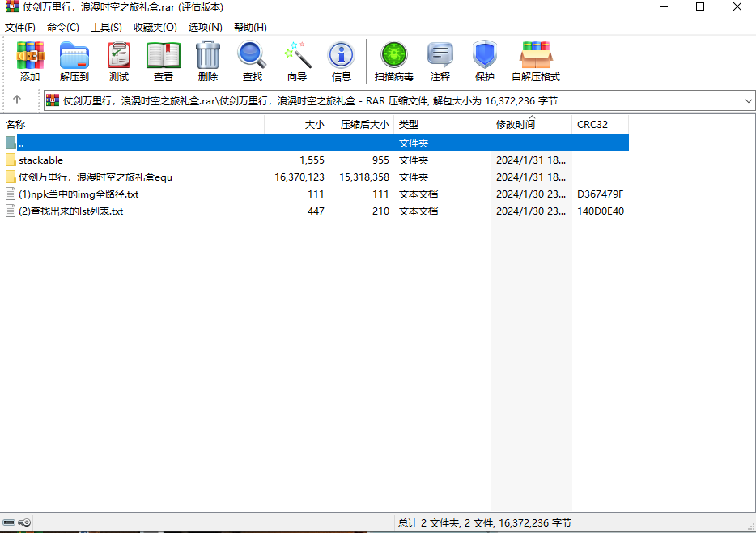Viewport: 756px width, 533px height.
Task: Open the File (文件) menu
Action: [20, 28]
